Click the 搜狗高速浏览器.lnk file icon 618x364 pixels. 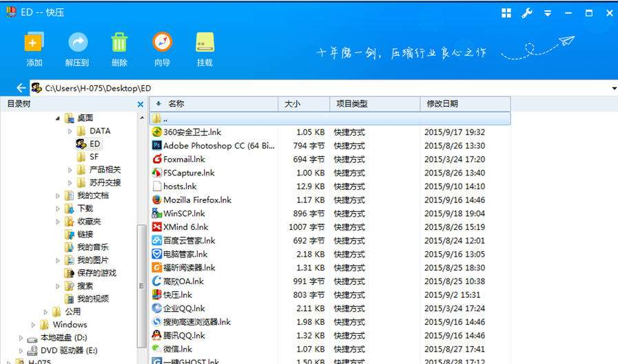(157, 322)
